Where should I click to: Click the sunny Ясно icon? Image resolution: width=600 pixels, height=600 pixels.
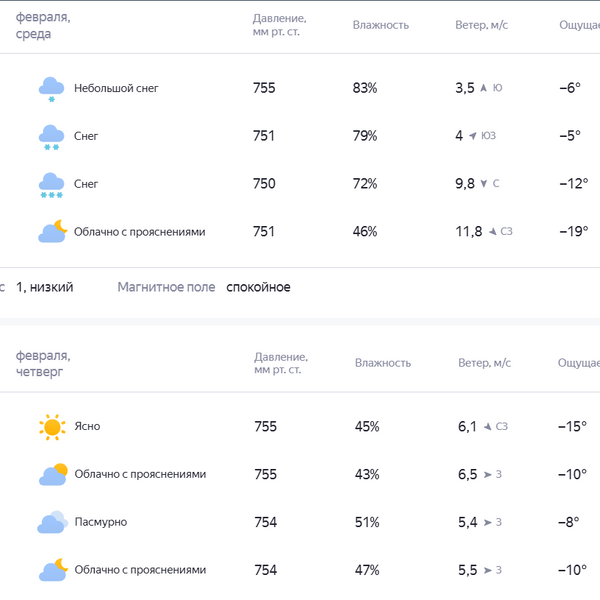pyautogui.click(x=52, y=427)
